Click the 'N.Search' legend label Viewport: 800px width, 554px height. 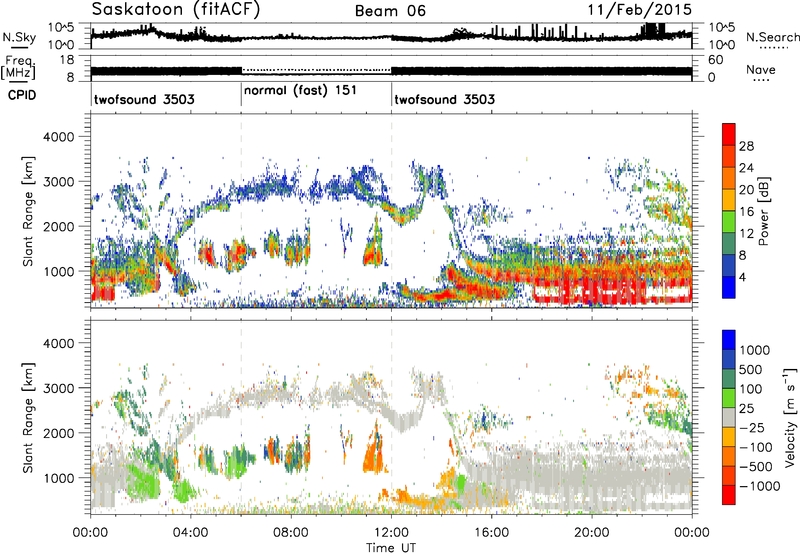(772, 37)
